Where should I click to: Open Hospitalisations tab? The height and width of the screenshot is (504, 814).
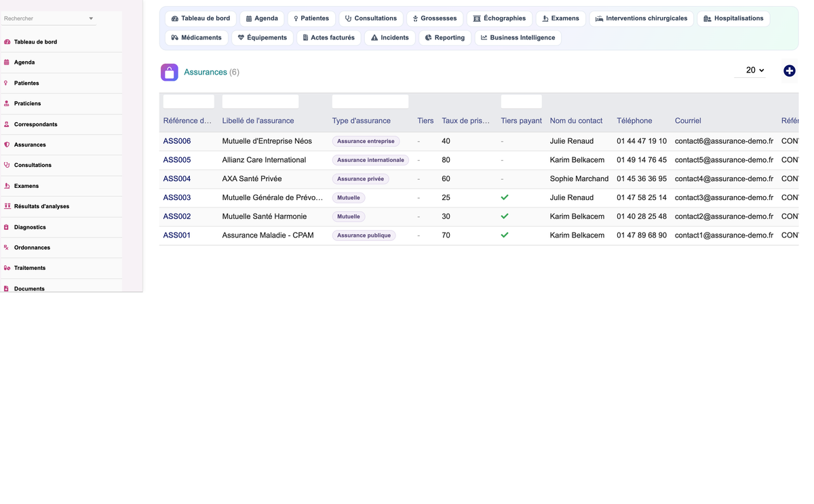(734, 18)
